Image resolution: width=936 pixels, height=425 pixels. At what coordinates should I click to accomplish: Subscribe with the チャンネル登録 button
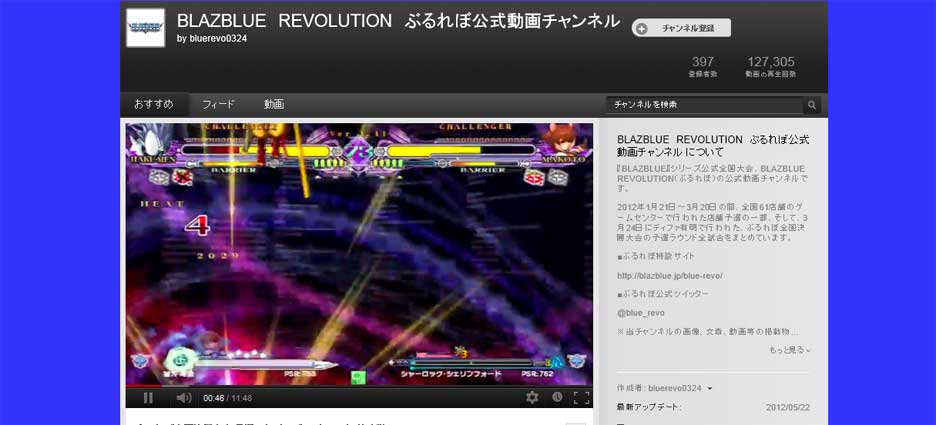pyautogui.click(x=681, y=28)
